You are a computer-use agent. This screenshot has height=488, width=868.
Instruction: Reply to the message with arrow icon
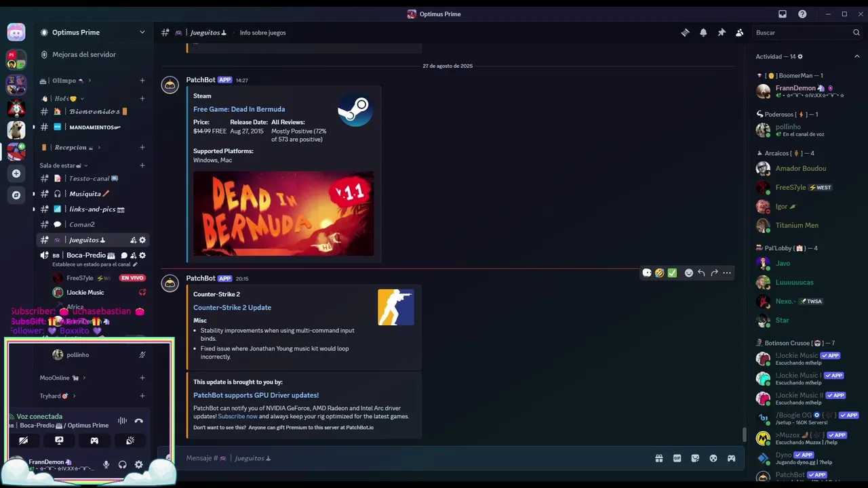pyautogui.click(x=701, y=273)
